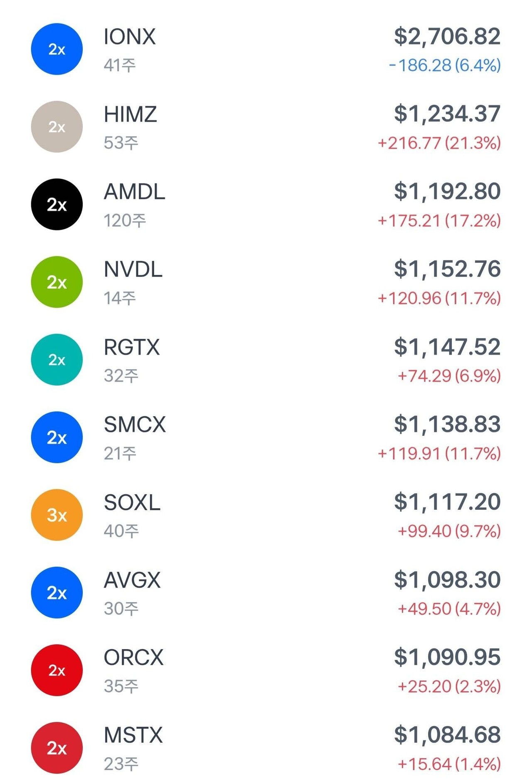Click the RGTX gain +74.29 (6.9%)
Image resolution: width=532 pixels, height=783 pixels.
[449, 376]
